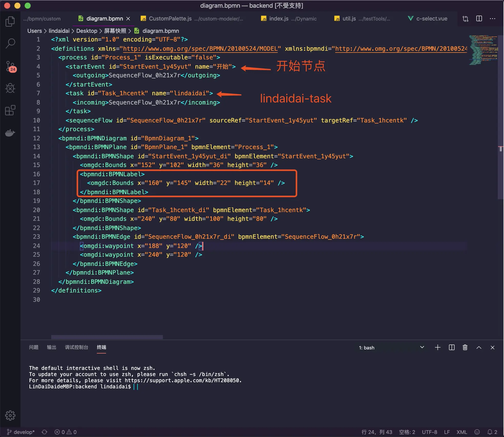Open the Explorer view in activity bar

click(x=10, y=22)
